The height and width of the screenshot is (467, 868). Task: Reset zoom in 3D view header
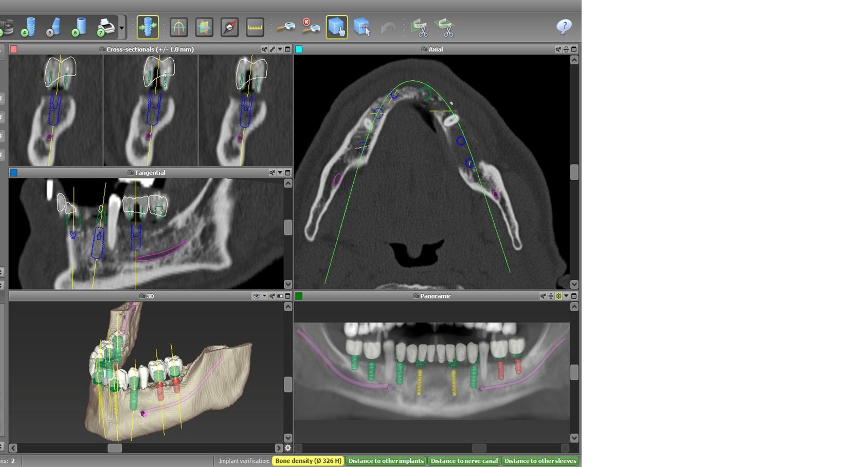click(272, 296)
